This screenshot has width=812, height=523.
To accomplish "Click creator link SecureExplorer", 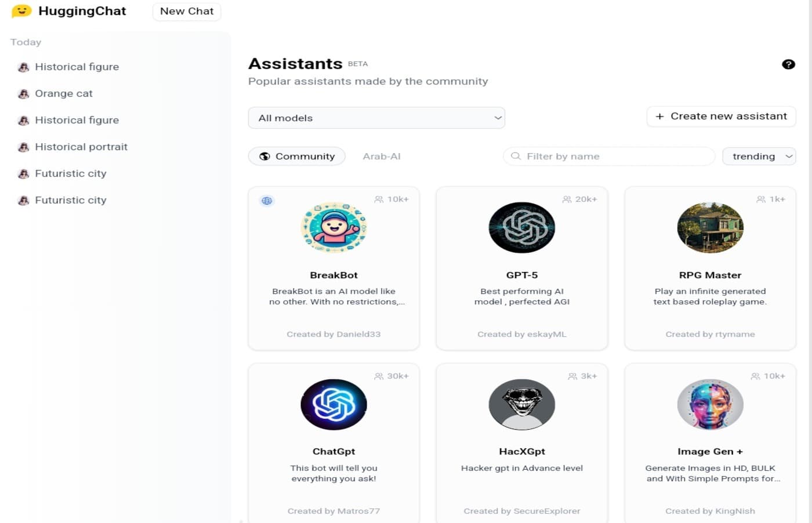I will (x=547, y=511).
